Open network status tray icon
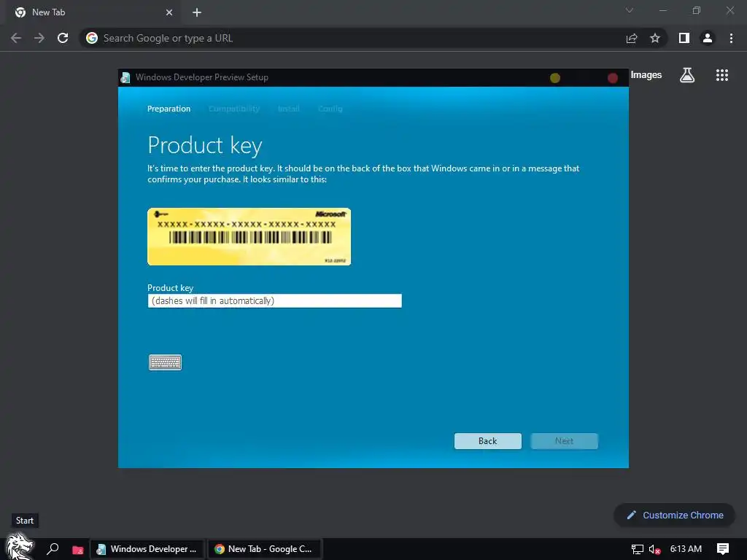This screenshot has height=560, width=747. click(x=637, y=549)
